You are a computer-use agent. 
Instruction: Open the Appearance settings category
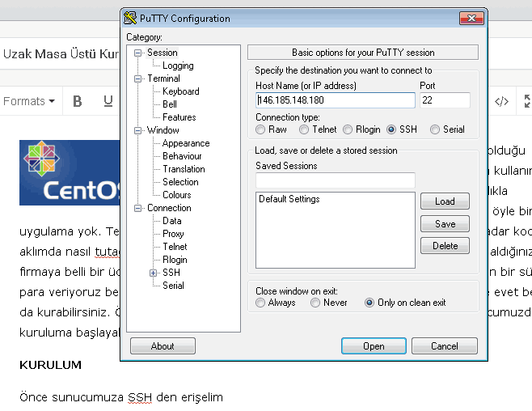[x=185, y=143]
